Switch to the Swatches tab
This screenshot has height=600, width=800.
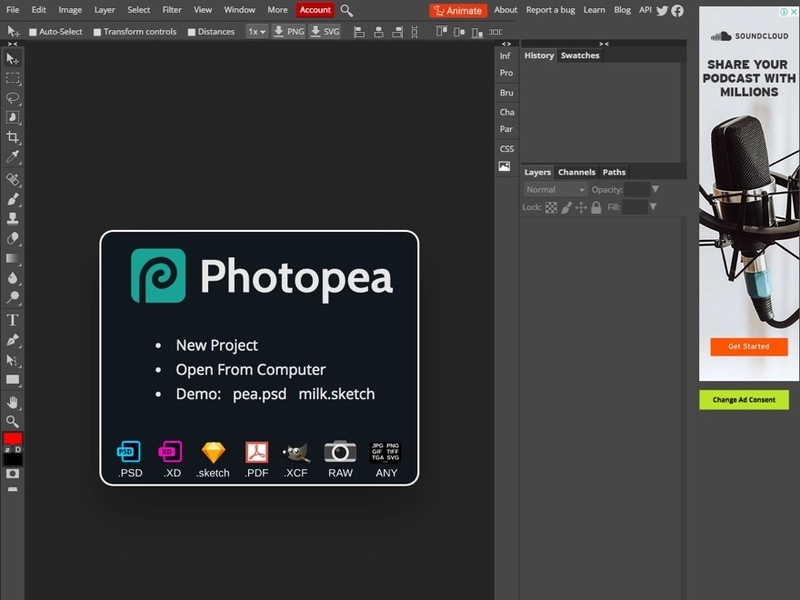[x=580, y=56]
